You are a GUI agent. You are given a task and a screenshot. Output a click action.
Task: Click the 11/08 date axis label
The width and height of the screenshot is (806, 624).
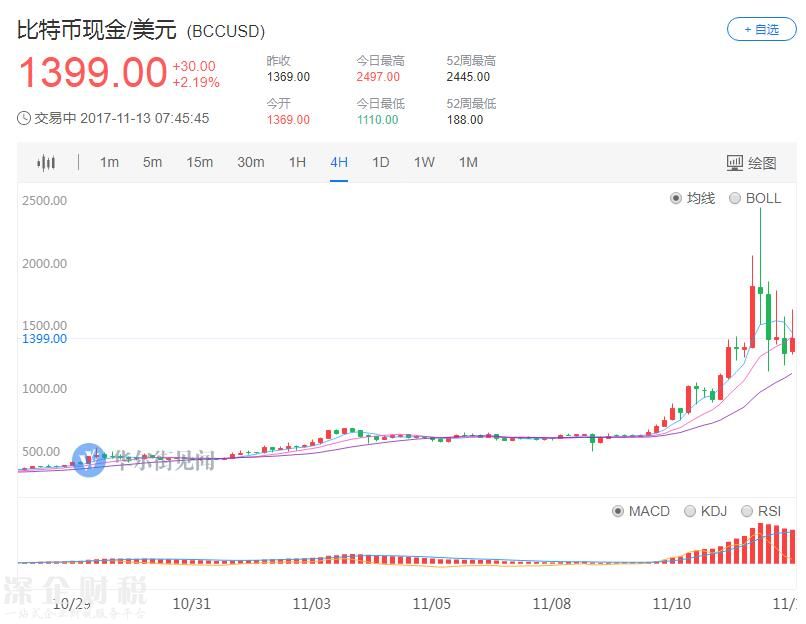tap(552, 603)
